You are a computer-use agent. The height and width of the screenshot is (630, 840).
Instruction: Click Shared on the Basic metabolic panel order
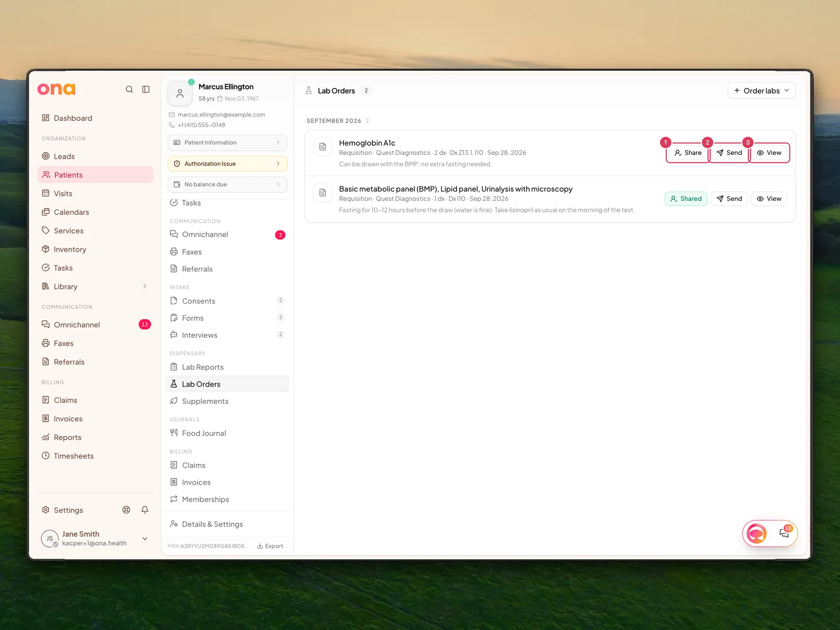[x=686, y=199]
